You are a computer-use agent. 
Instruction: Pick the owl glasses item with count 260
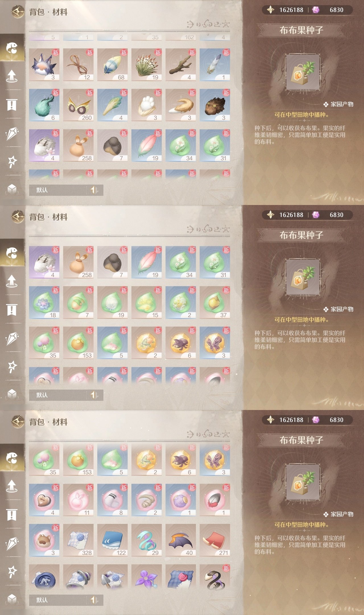(x=78, y=105)
